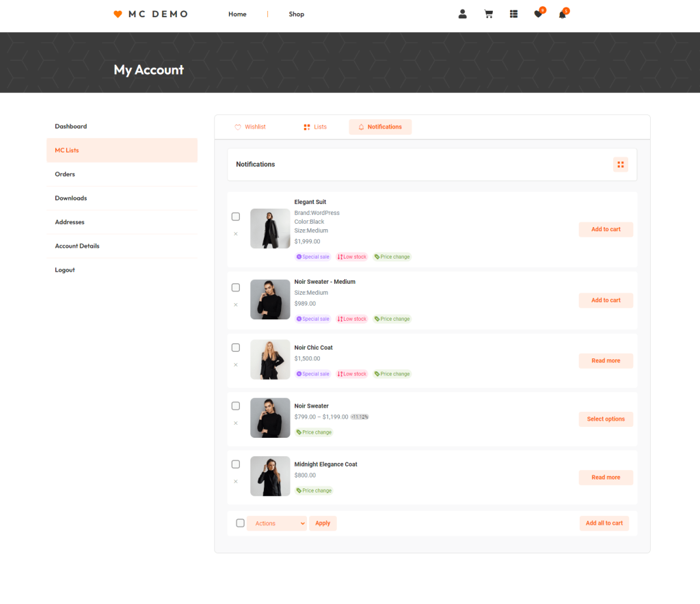The image size is (700, 604).
Task: Check the Midnight Elegance Coat checkbox
Action: pyautogui.click(x=236, y=464)
